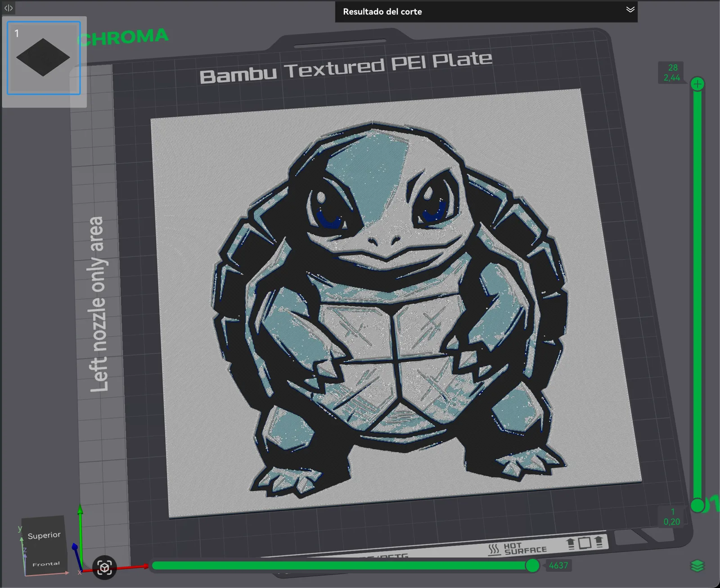The height and width of the screenshot is (588, 720).
Task: Open the layers stack icon at the bottom right
Action: [x=697, y=566]
